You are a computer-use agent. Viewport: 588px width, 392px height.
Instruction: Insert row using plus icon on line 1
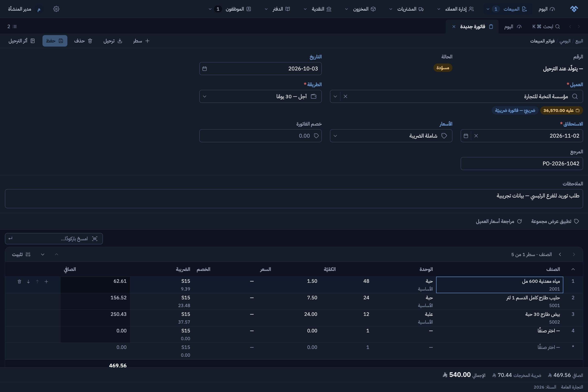(46, 282)
